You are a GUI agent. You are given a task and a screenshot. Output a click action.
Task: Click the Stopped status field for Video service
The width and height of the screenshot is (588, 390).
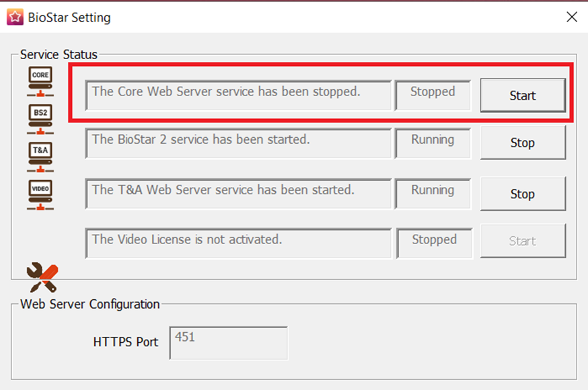tap(434, 243)
